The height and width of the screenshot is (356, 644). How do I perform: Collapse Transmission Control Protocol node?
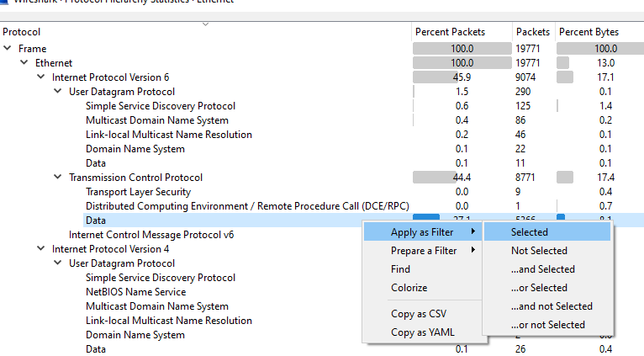point(58,178)
